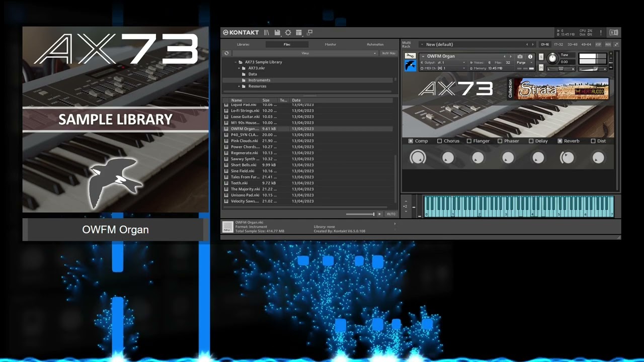The image size is (644, 362).
Task: Click the refresh button beside View
Action: [226, 53]
